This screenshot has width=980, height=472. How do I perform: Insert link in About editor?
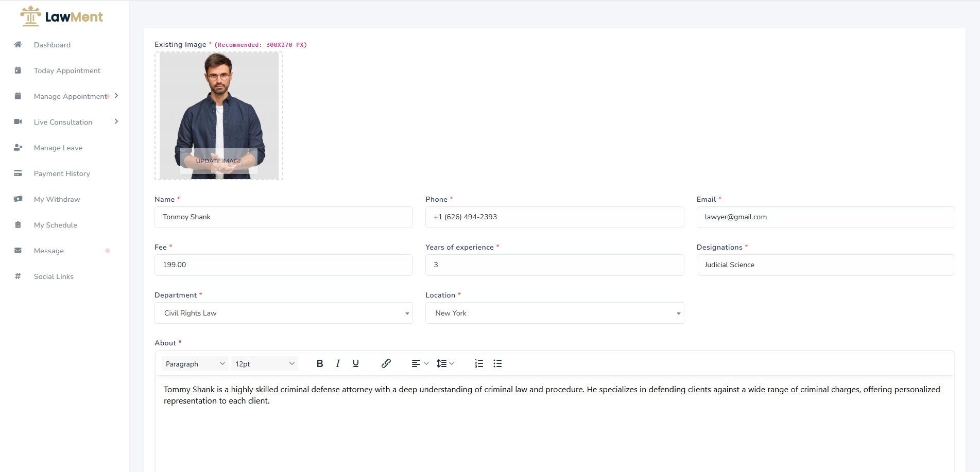(x=386, y=363)
